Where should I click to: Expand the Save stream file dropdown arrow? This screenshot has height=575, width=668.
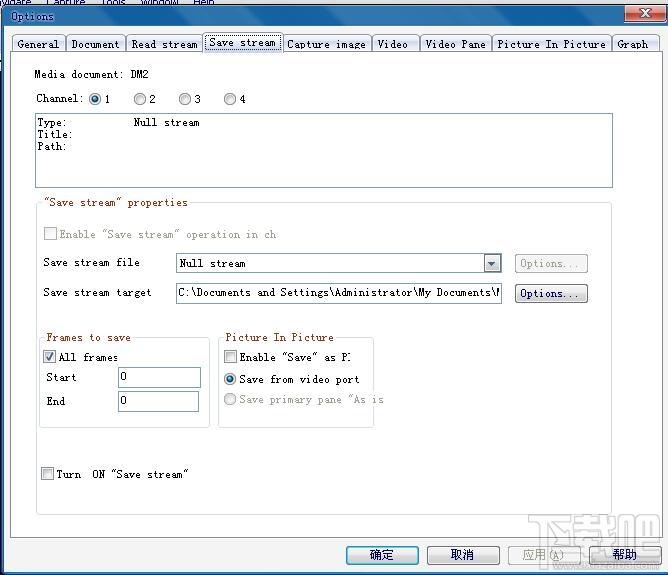pos(492,264)
